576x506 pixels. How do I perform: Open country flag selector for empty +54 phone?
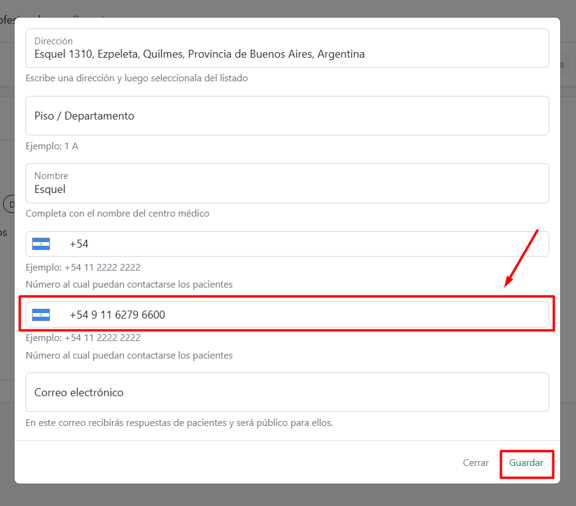[41, 244]
